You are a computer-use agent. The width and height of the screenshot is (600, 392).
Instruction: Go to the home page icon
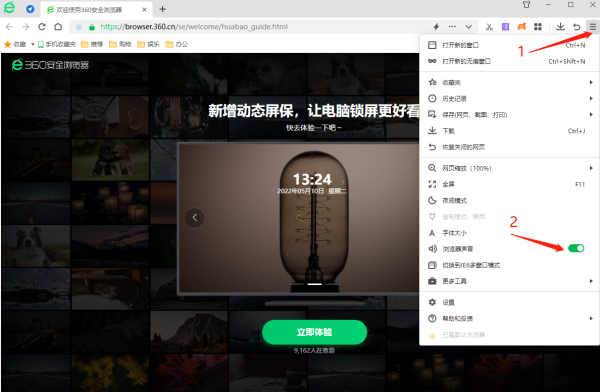tap(58, 27)
